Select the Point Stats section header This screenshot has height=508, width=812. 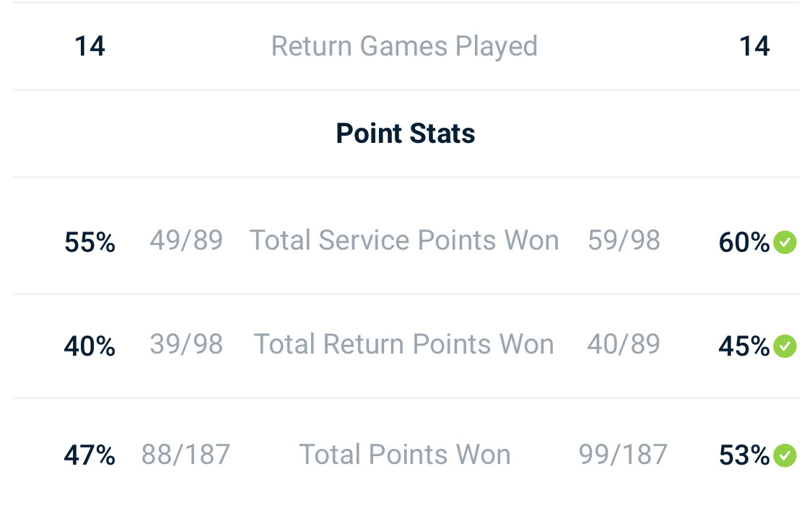tap(406, 133)
